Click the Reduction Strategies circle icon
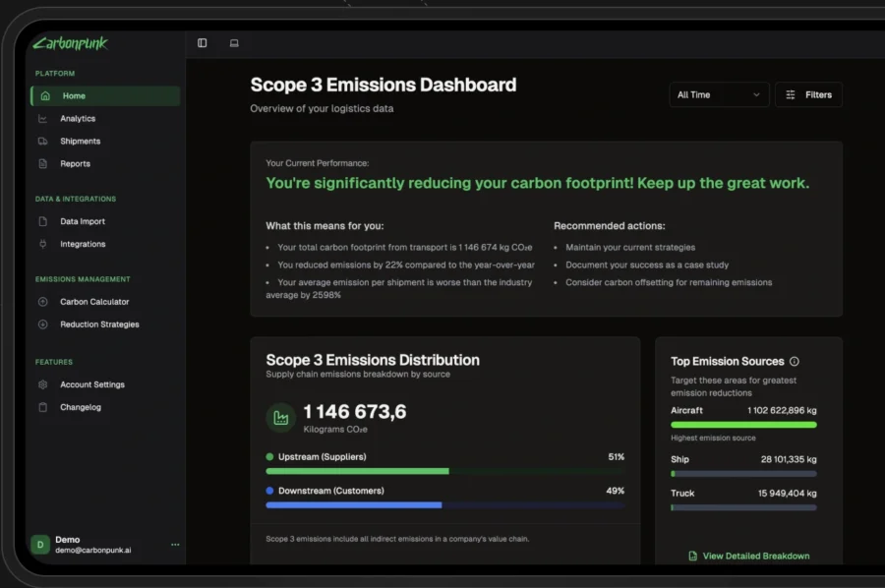The width and height of the screenshot is (885, 588). coord(43,324)
